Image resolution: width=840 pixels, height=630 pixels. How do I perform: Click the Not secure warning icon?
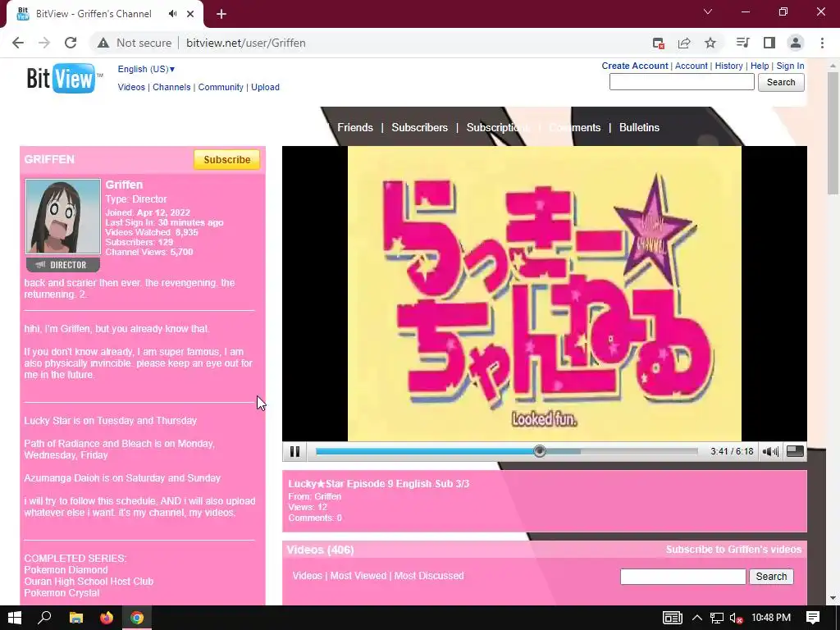(103, 43)
